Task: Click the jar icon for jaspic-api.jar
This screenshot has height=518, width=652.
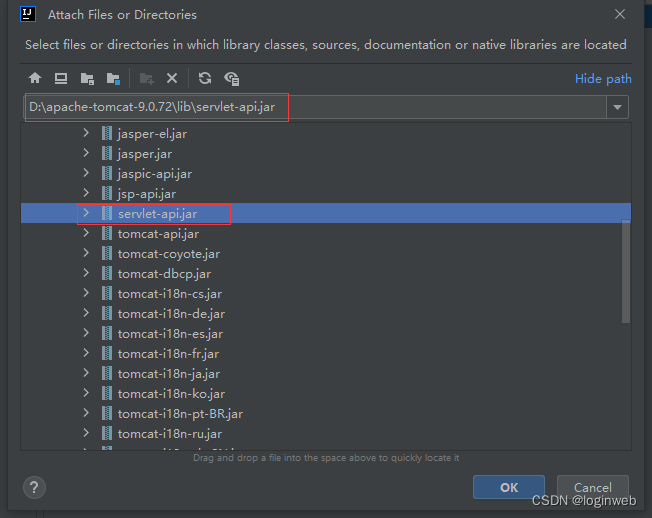Action: click(x=107, y=173)
